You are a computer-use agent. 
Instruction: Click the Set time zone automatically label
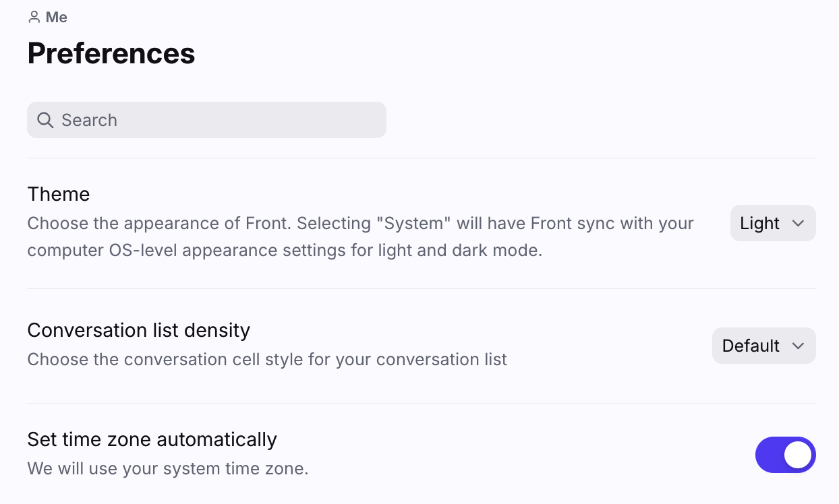pyautogui.click(x=152, y=439)
